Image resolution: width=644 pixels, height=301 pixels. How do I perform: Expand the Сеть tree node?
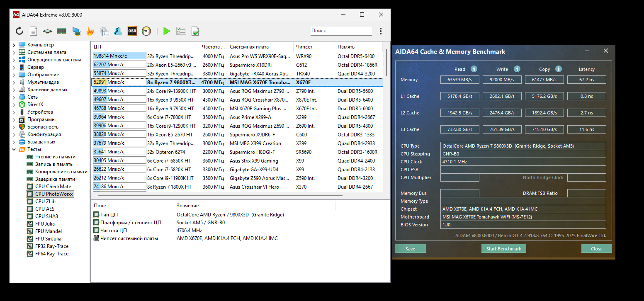coord(14,97)
